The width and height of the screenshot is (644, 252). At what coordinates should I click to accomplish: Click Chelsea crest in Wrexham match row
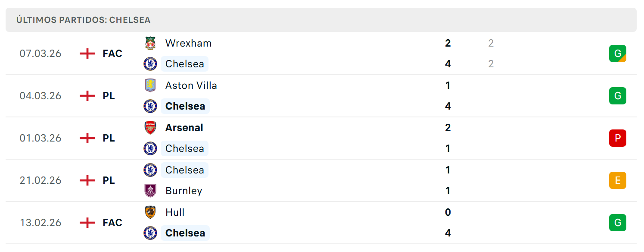[150, 64]
